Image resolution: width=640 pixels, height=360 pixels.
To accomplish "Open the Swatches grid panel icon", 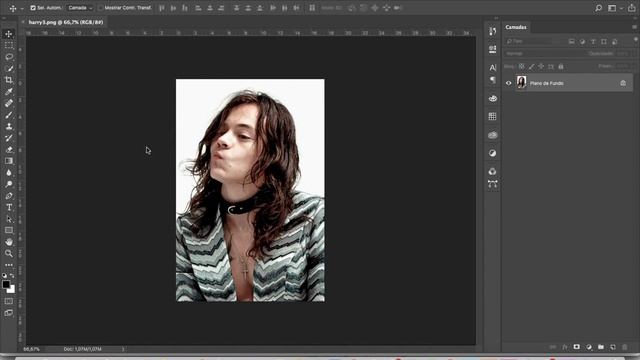I will (x=493, y=116).
